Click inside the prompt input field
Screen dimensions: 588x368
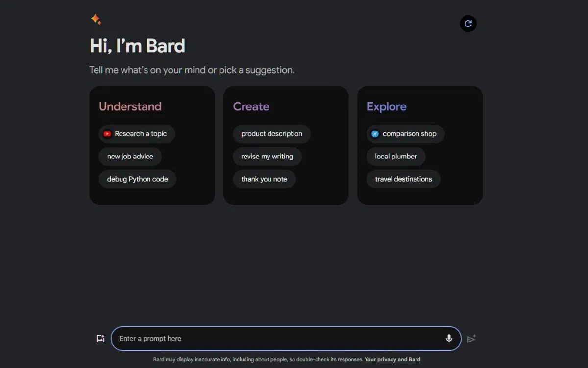coord(274,338)
